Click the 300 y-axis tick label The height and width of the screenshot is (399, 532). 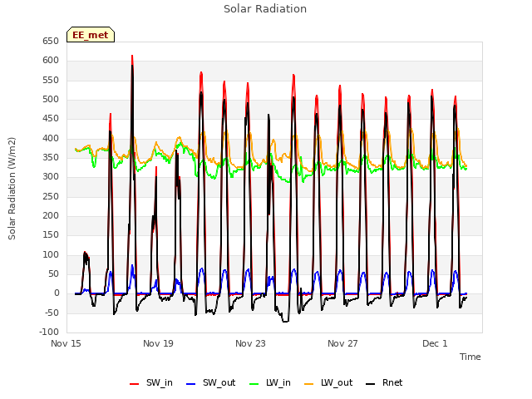pyautogui.click(x=51, y=177)
